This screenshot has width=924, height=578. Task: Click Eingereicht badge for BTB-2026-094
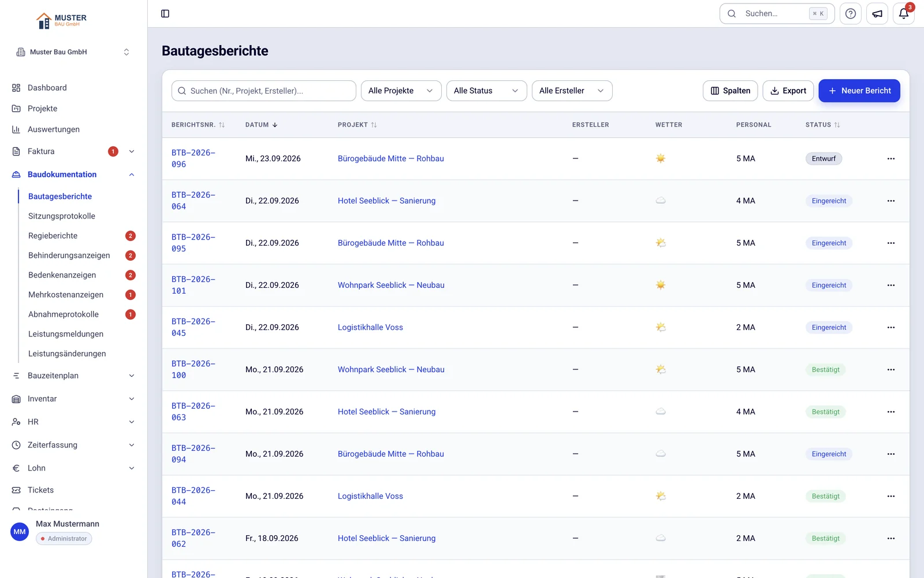click(829, 454)
